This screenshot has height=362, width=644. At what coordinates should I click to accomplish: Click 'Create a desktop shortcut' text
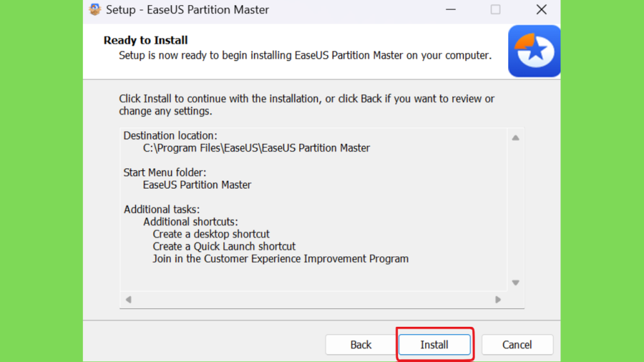click(x=211, y=234)
